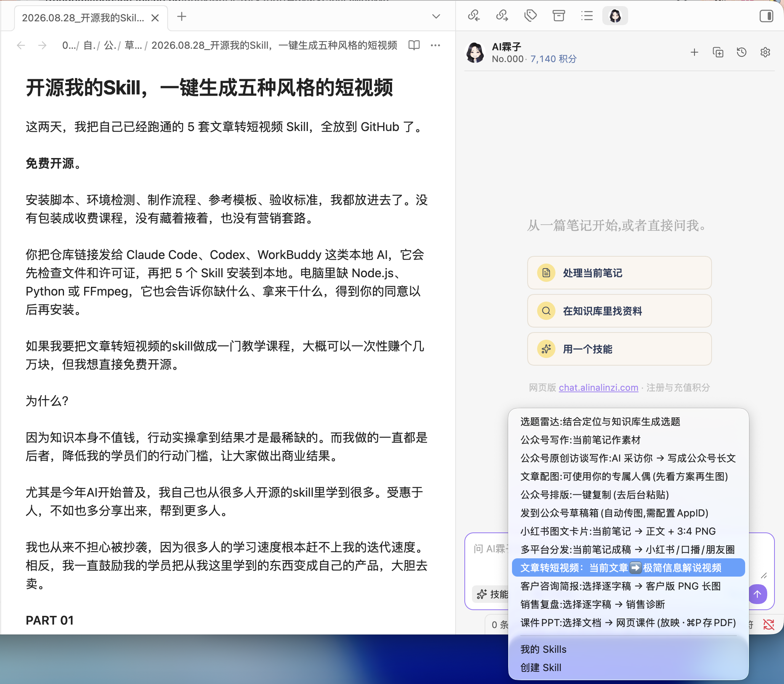
Task: Start a new chat with plus icon
Action: 694,52
